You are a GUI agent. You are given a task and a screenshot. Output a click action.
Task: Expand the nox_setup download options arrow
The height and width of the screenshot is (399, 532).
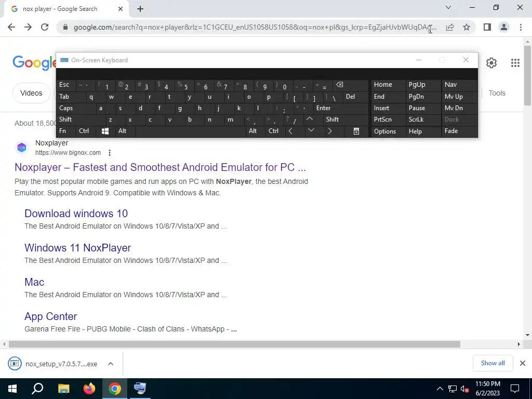click(x=111, y=364)
